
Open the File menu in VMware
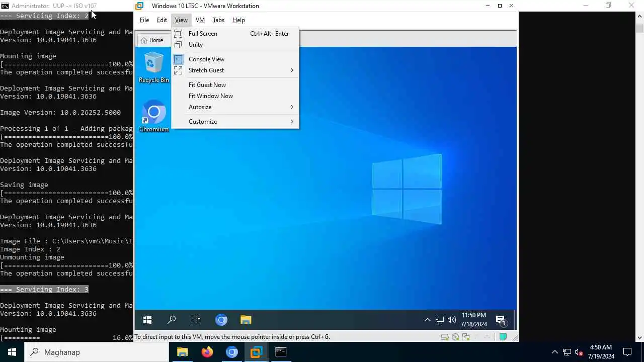pos(144,20)
